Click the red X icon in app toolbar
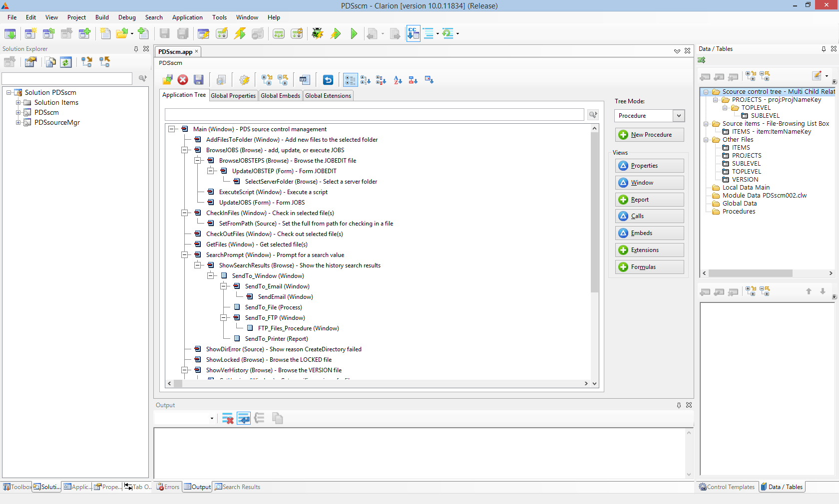839x504 pixels. pyautogui.click(x=183, y=80)
